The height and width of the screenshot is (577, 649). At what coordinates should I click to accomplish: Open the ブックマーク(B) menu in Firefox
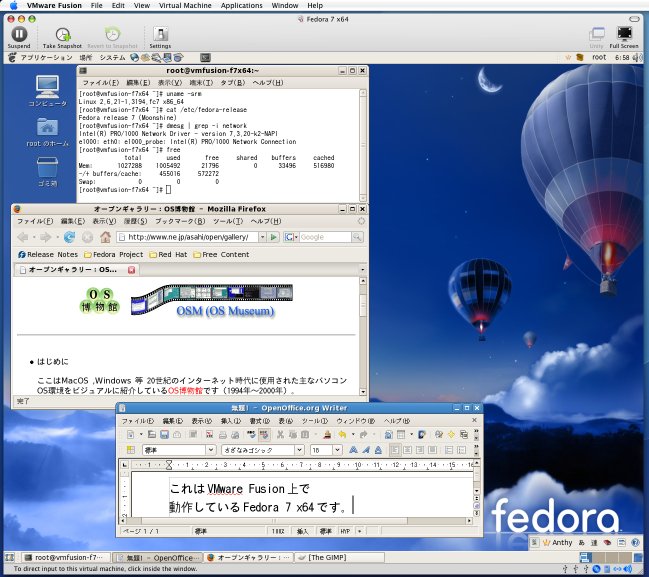point(180,221)
